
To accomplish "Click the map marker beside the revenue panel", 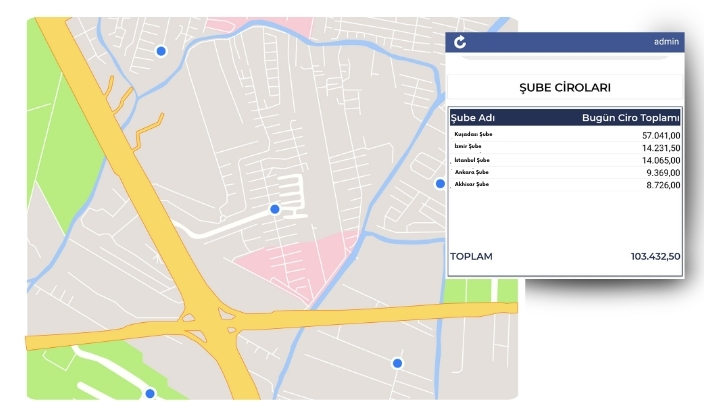I will 439,183.
